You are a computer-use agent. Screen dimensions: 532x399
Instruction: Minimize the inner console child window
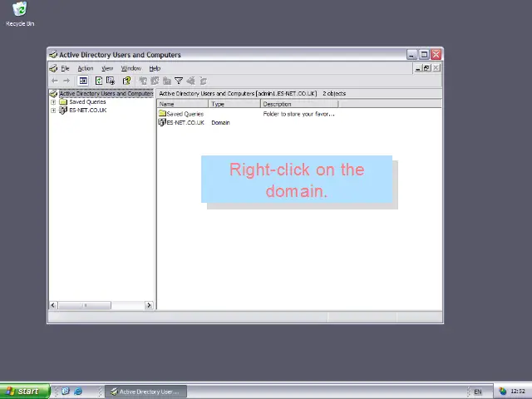coord(418,68)
